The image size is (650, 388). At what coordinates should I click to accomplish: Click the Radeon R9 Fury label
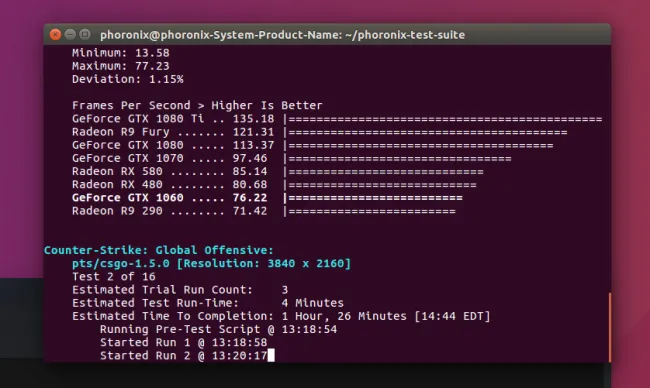121,132
